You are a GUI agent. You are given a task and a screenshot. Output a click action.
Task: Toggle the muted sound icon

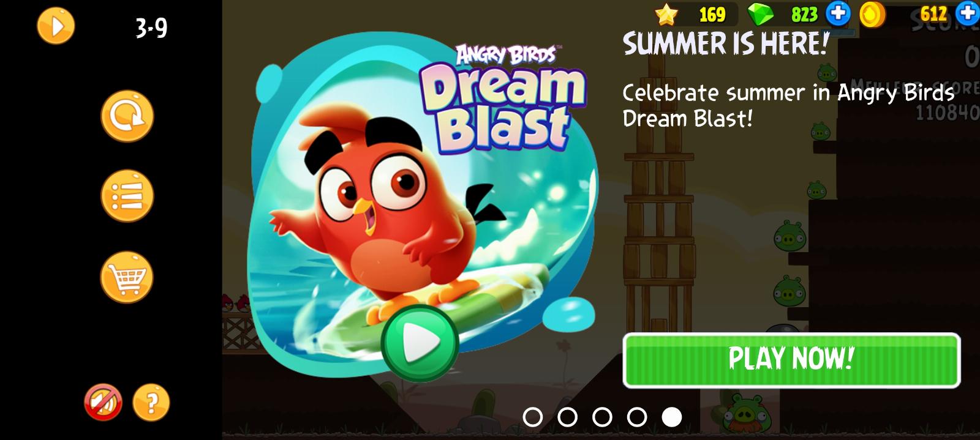click(103, 402)
